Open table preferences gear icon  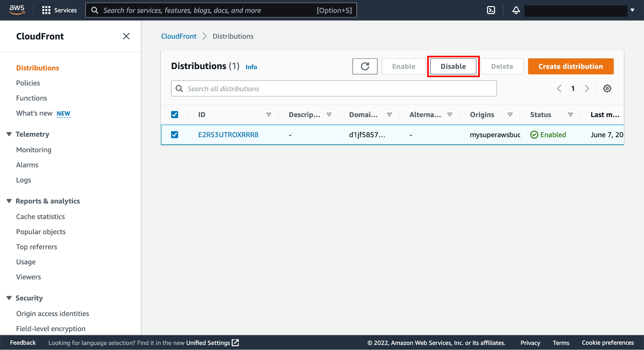tap(607, 88)
